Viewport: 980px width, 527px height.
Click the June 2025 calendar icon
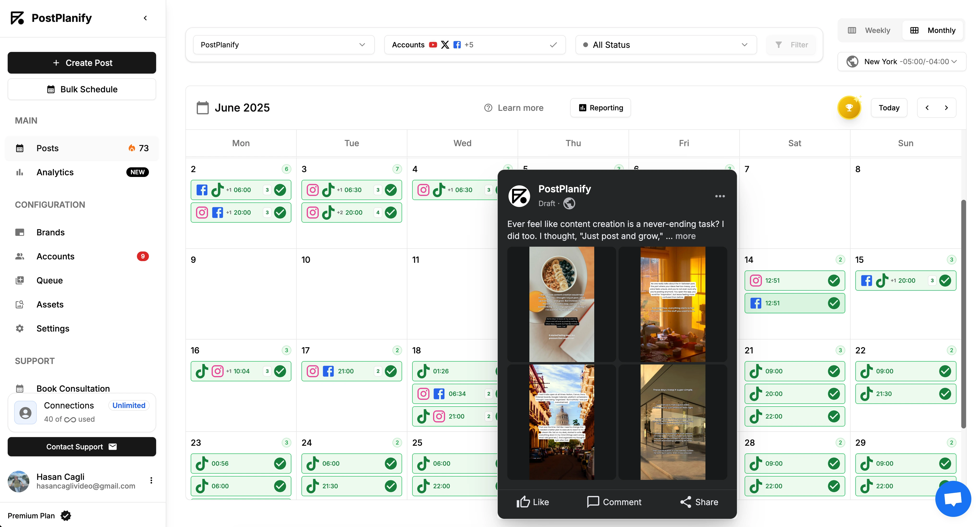coord(202,108)
